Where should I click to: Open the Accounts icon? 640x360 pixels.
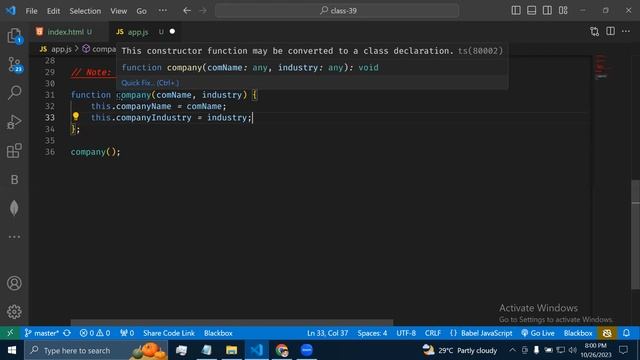14,283
